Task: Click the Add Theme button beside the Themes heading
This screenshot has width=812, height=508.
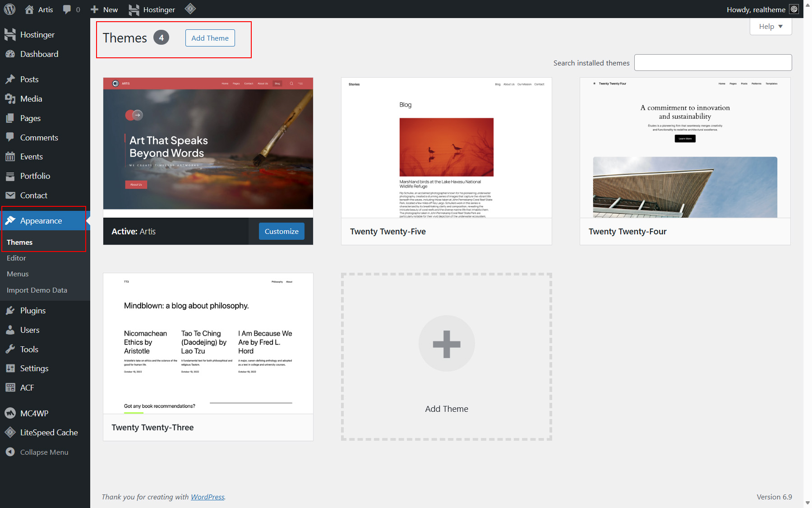Action: tap(210, 38)
